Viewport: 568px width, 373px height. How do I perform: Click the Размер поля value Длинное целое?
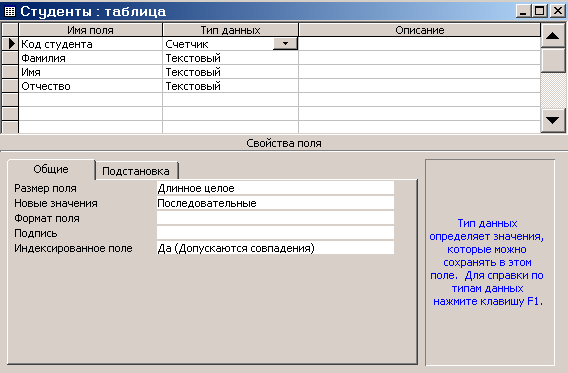click(275, 188)
